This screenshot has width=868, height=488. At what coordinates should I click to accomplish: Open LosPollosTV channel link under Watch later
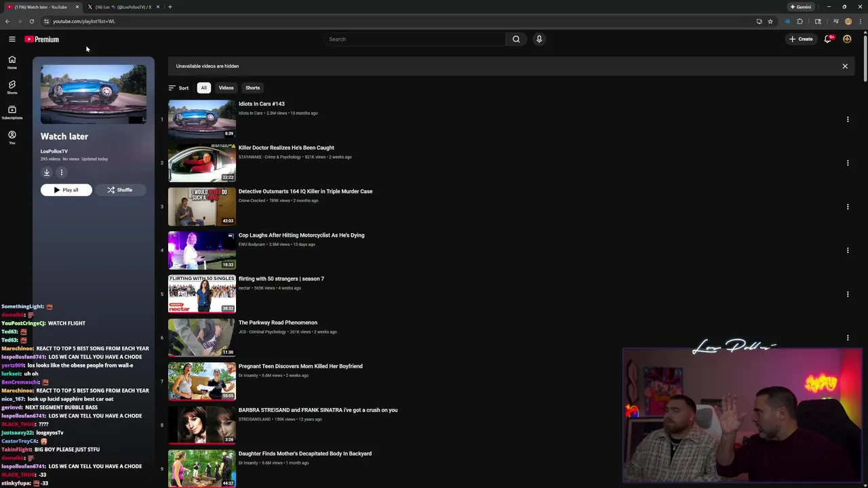click(54, 151)
